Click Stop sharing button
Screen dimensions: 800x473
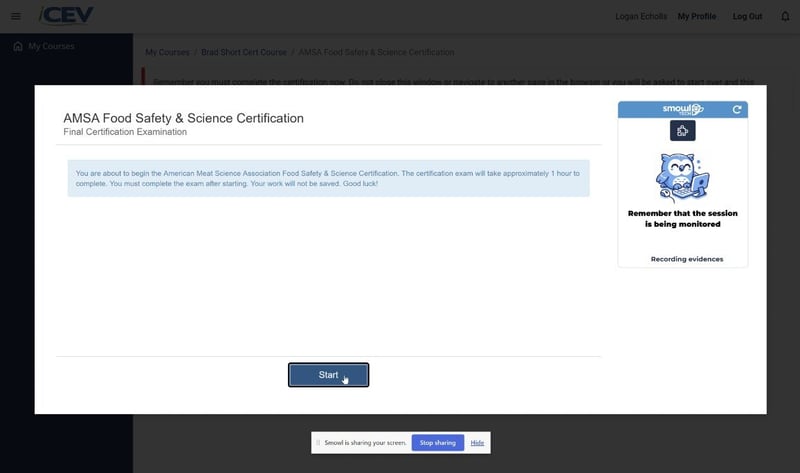438,443
